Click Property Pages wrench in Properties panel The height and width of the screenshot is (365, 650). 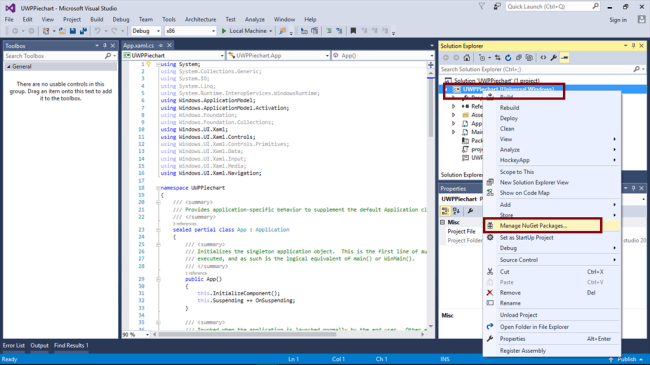coord(471,211)
